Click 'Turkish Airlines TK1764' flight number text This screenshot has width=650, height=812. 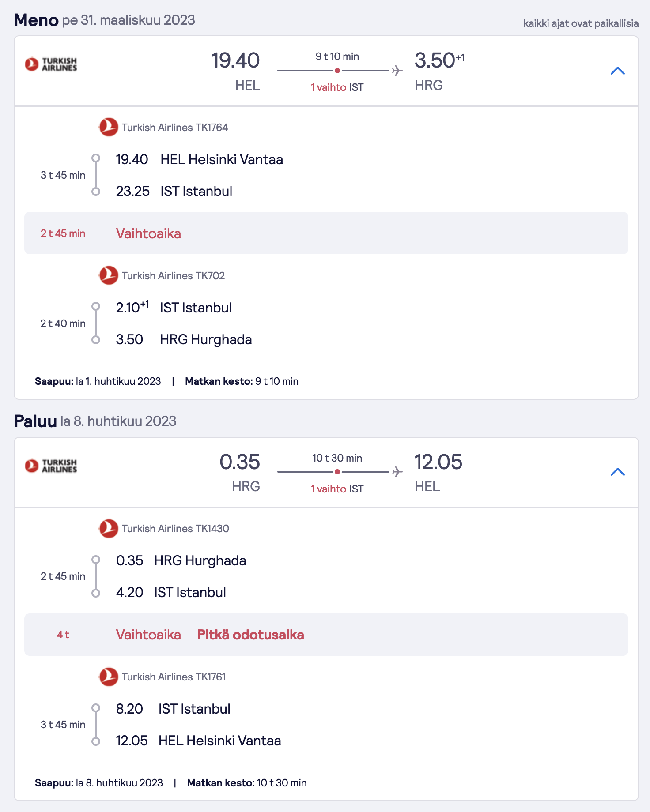coord(175,128)
